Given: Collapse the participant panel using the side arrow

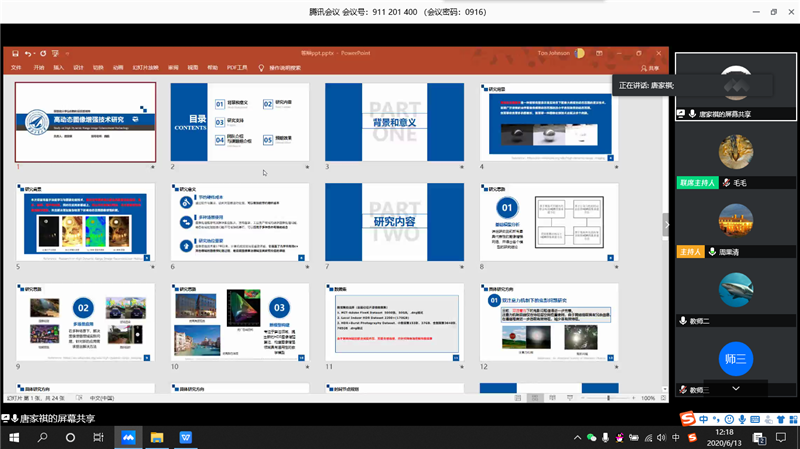Looking at the screenshot, I should pyautogui.click(x=667, y=225).
